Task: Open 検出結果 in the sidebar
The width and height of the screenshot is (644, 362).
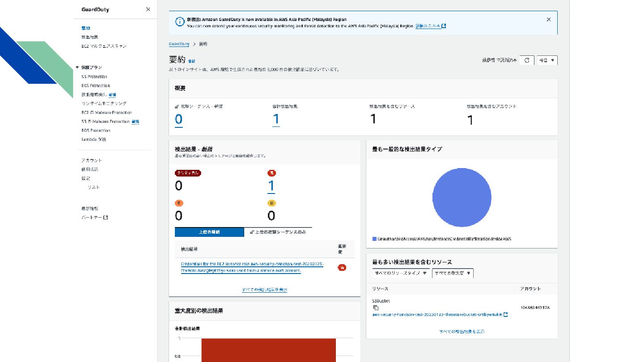Action: point(90,37)
